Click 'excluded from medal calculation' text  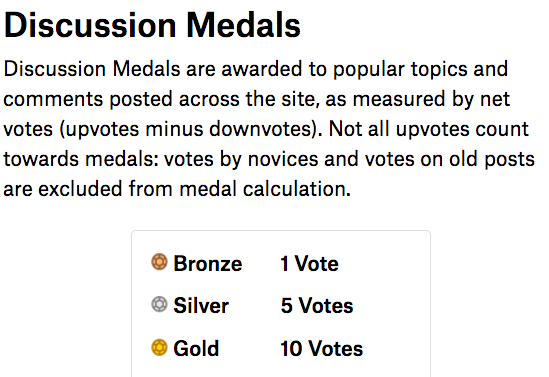point(194,189)
